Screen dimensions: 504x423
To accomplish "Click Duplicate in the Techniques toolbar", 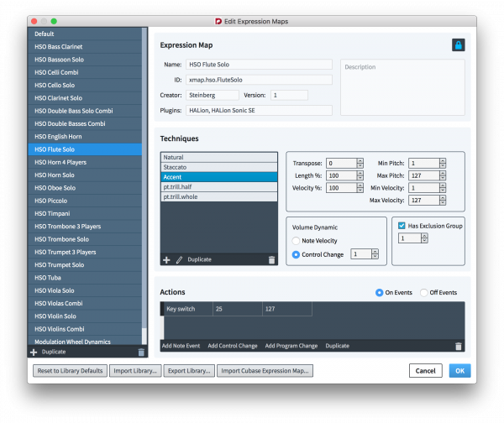I will pyautogui.click(x=199, y=259).
